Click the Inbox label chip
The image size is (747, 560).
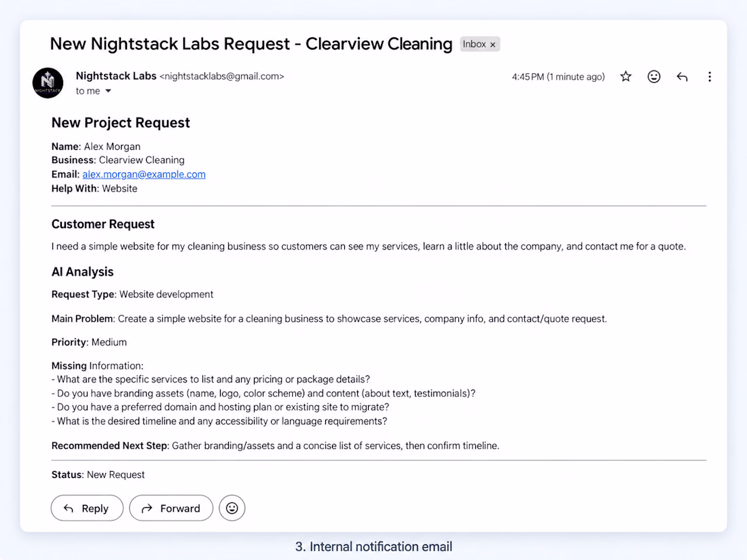479,44
